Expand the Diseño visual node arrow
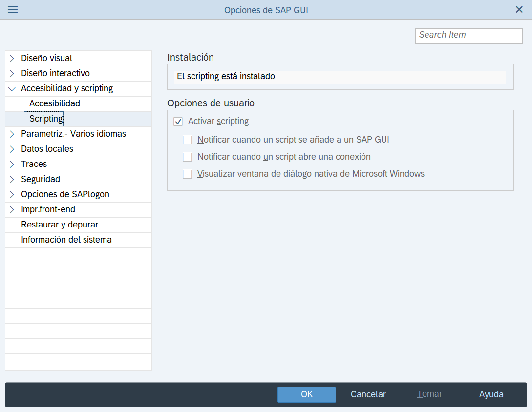Image resolution: width=532 pixels, height=412 pixels. [x=12, y=58]
